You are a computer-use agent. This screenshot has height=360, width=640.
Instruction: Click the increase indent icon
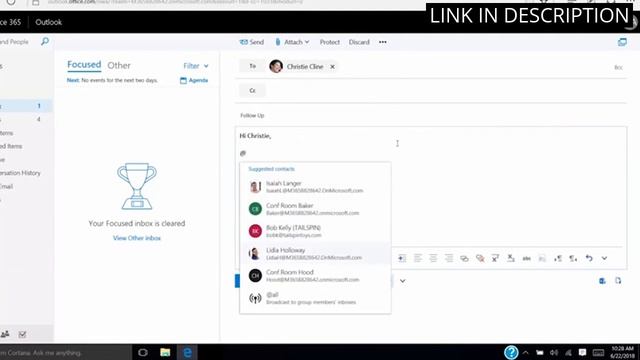[402, 258]
